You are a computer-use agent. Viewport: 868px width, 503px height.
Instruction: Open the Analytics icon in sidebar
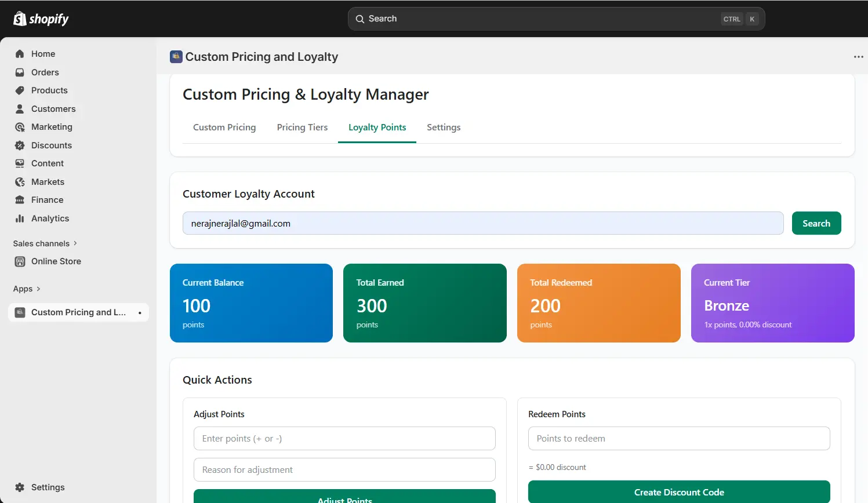click(19, 218)
